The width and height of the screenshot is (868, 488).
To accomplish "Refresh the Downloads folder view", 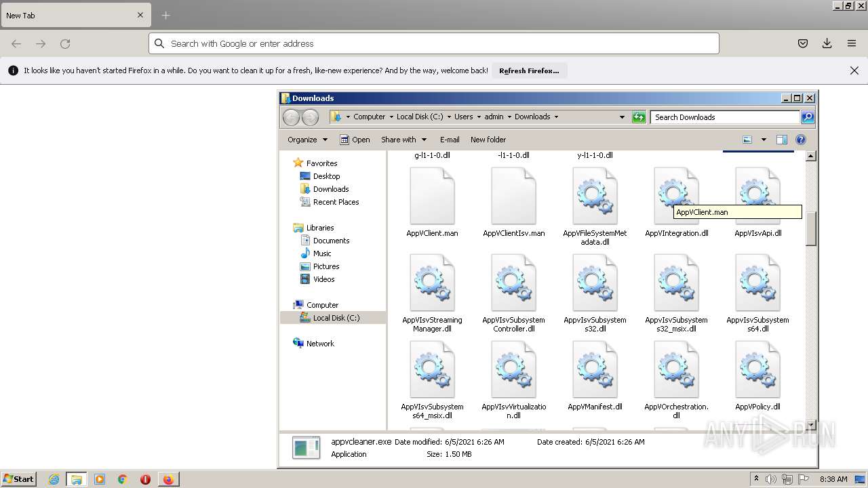I will pos(639,117).
